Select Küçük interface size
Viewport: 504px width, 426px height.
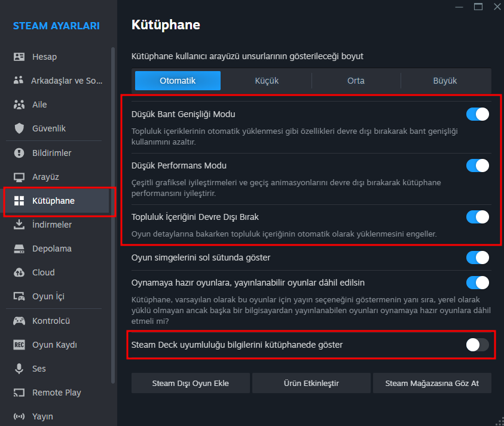[x=267, y=81]
